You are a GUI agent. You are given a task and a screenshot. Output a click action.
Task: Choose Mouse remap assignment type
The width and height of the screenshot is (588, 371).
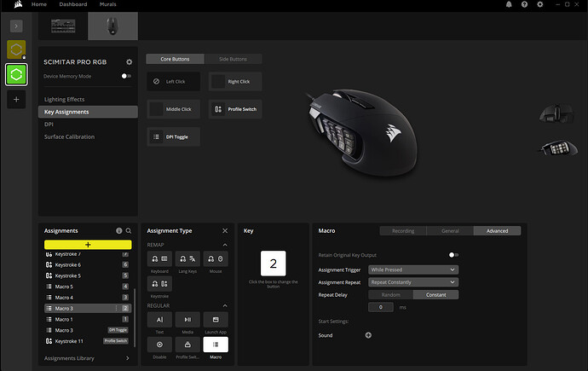pyautogui.click(x=216, y=258)
